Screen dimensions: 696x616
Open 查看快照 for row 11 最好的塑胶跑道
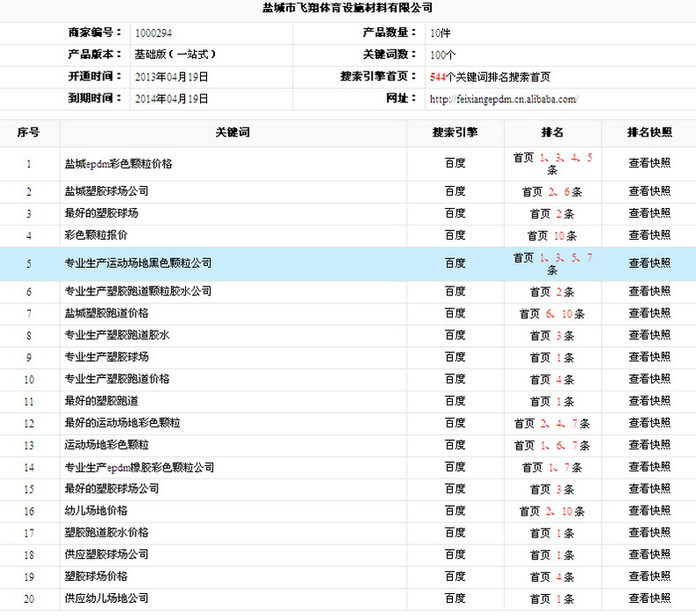pyautogui.click(x=649, y=401)
